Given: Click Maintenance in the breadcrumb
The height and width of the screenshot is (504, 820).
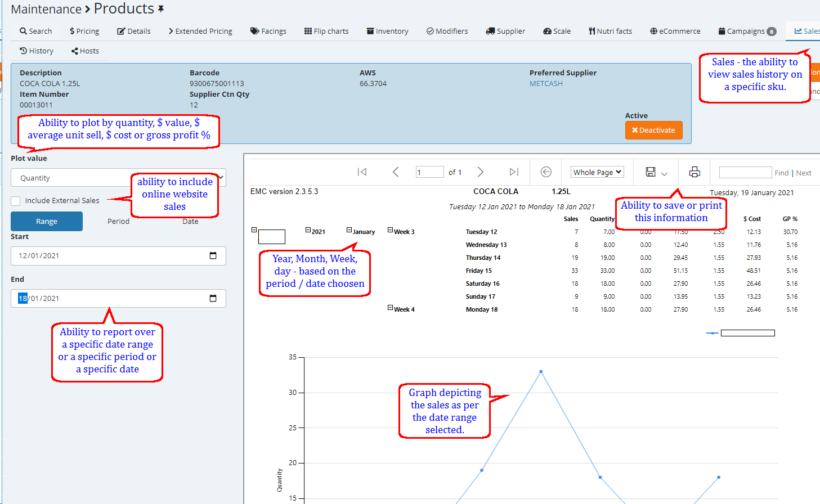Looking at the screenshot, I should pos(46,9).
